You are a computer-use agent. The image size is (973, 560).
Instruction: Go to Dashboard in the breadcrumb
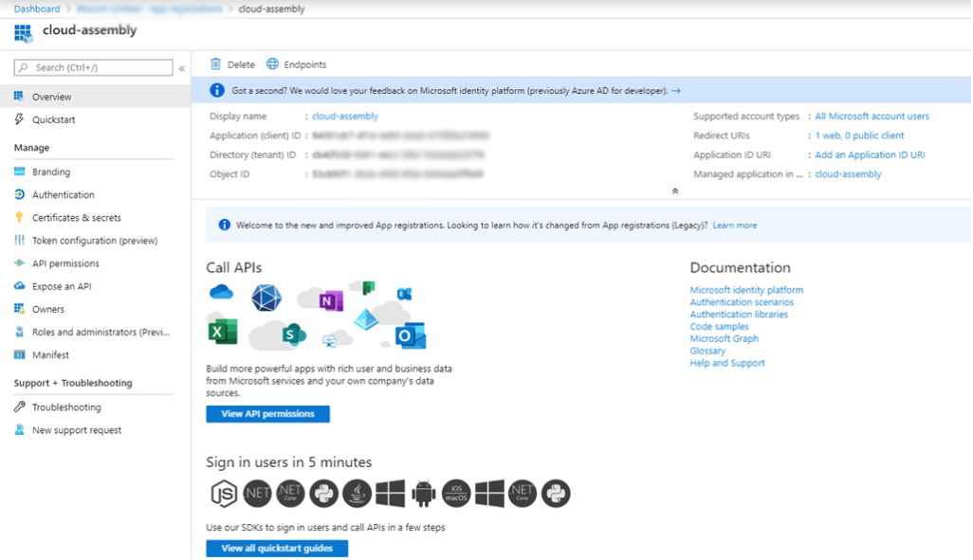pyautogui.click(x=37, y=9)
